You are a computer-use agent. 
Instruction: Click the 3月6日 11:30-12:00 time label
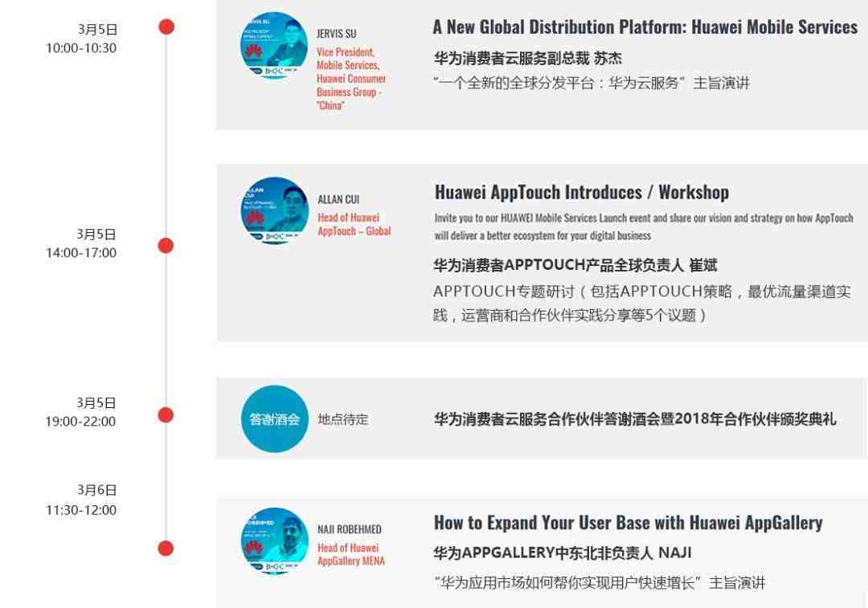pos(81,500)
